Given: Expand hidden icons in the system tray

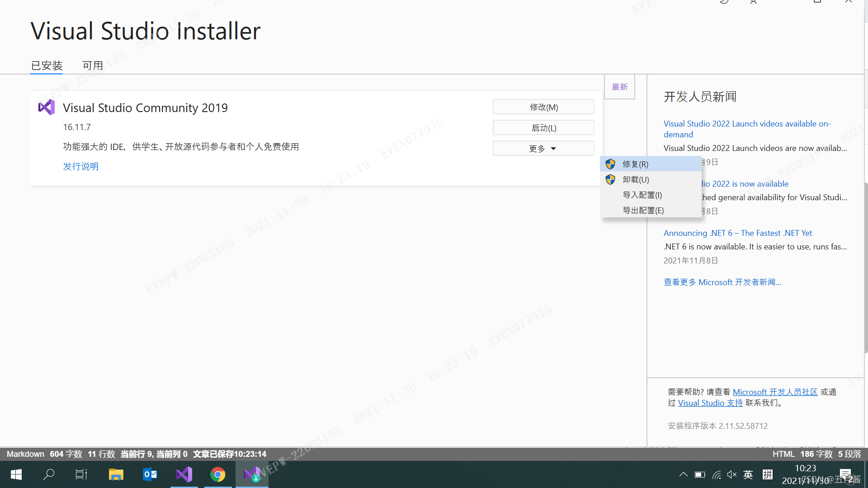Looking at the screenshot, I should [x=683, y=474].
